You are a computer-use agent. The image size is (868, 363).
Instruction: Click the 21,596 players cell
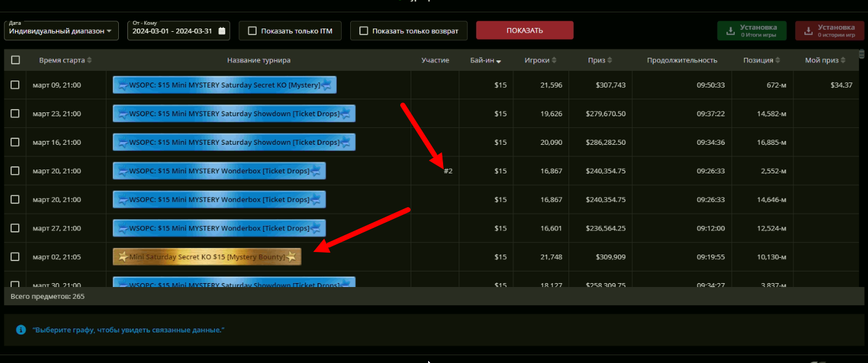tap(551, 85)
